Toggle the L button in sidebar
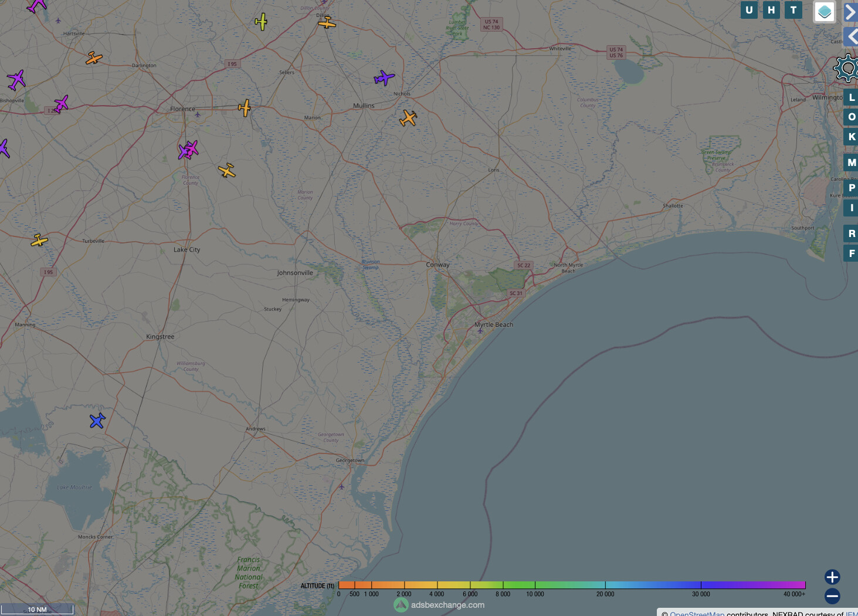Image resolution: width=858 pixels, height=616 pixels. coord(851,97)
